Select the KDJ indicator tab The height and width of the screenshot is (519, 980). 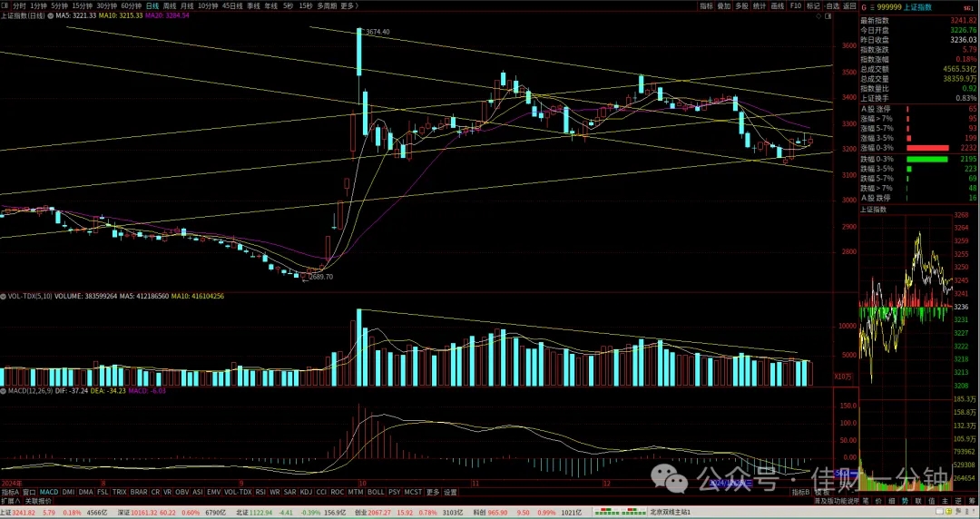click(x=307, y=492)
